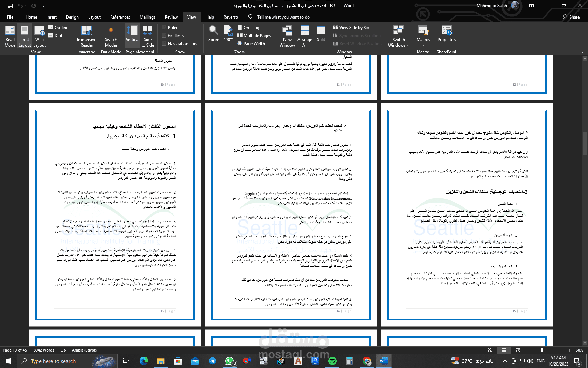
Task: Open Customize Quick Access Toolbar dropdown
Action: 44,6
